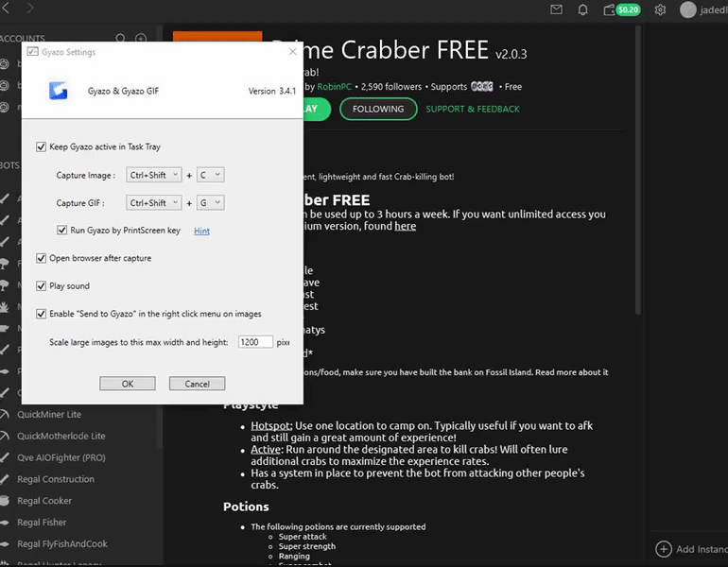This screenshot has height=567, width=728.
Task: Open SUPPORT & FEEDBACK
Action: (473, 109)
